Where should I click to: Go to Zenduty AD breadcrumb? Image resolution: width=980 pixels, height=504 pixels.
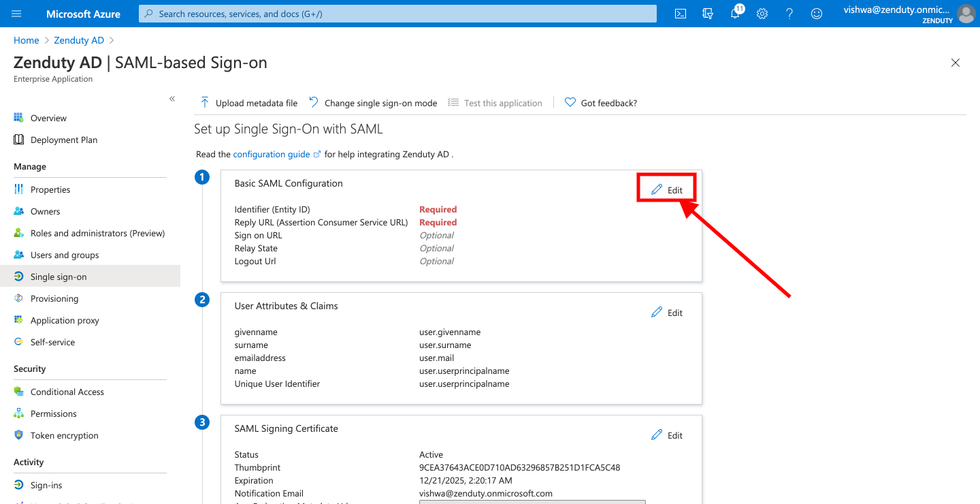79,40
